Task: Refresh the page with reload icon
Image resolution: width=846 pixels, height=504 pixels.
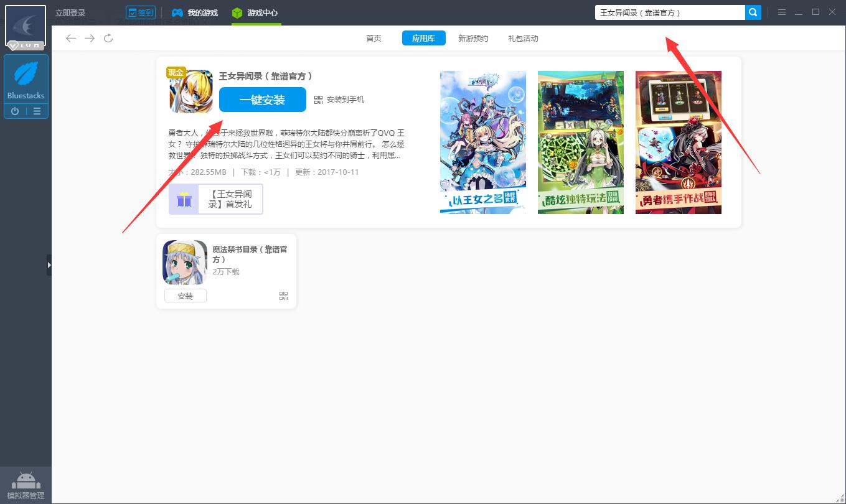Action: (x=108, y=39)
